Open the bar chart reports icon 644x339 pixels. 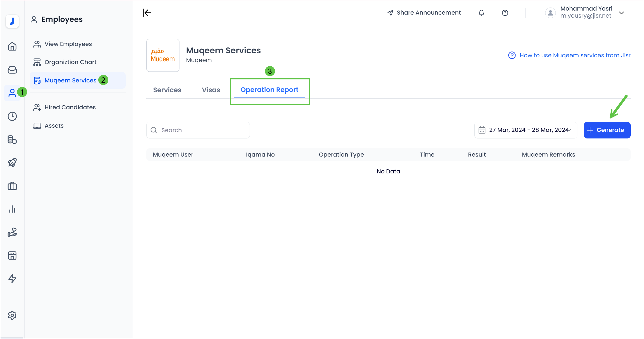point(12,209)
